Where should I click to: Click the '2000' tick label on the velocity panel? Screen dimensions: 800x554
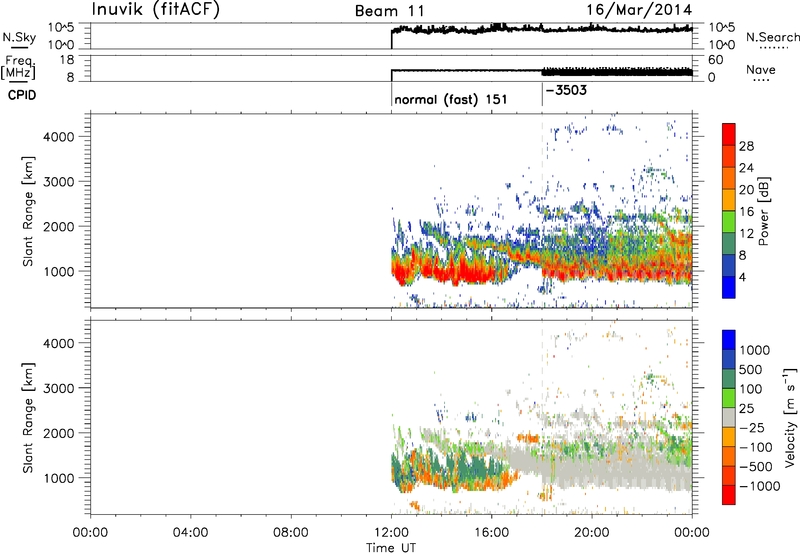tap(59, 433)
